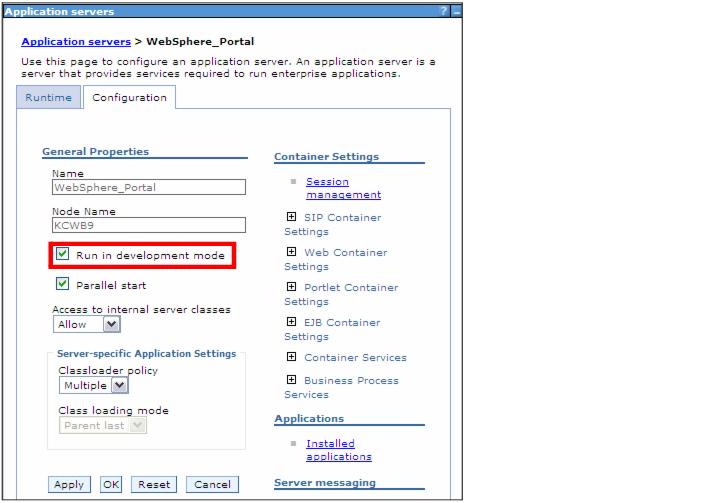Select the Configuration tab

point(129,98)
